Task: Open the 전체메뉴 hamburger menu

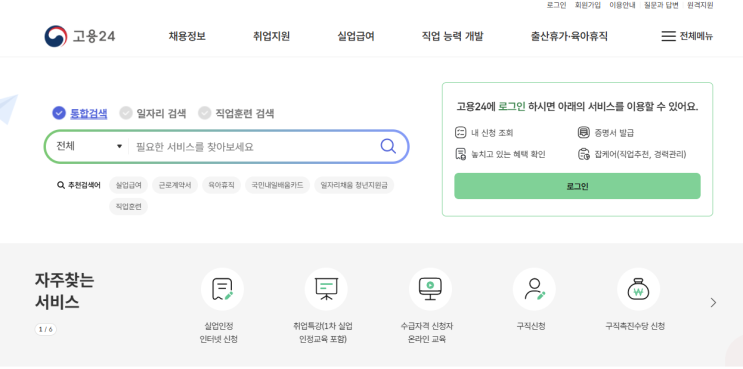Action: point(687,36)
